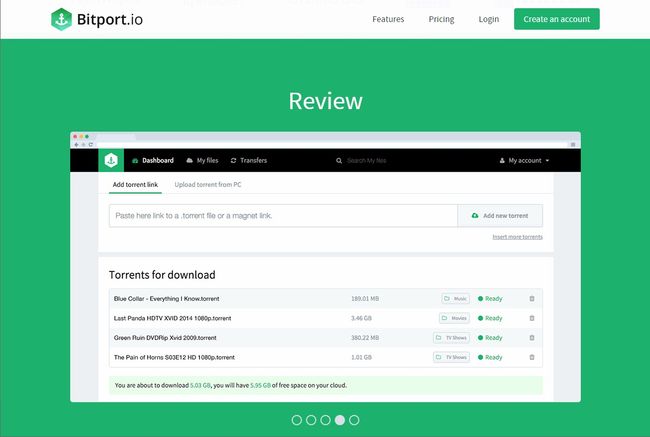Go to first carousel slide dot
Screen dimensions: 650x437
(297, 420)
